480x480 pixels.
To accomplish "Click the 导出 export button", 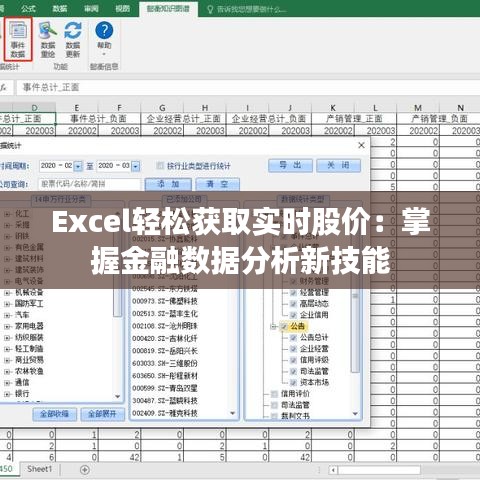I will pyautogui.click(x=290, y=165).
